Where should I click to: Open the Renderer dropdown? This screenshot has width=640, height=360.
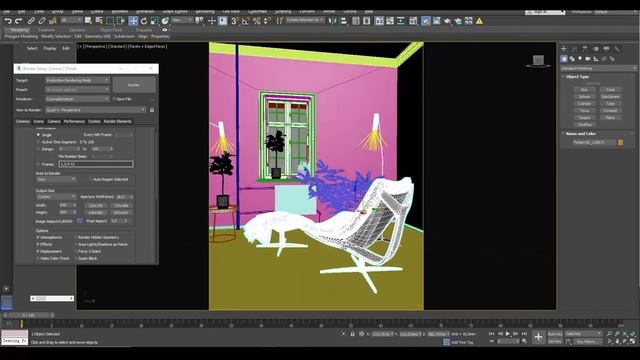pos(78,99)
